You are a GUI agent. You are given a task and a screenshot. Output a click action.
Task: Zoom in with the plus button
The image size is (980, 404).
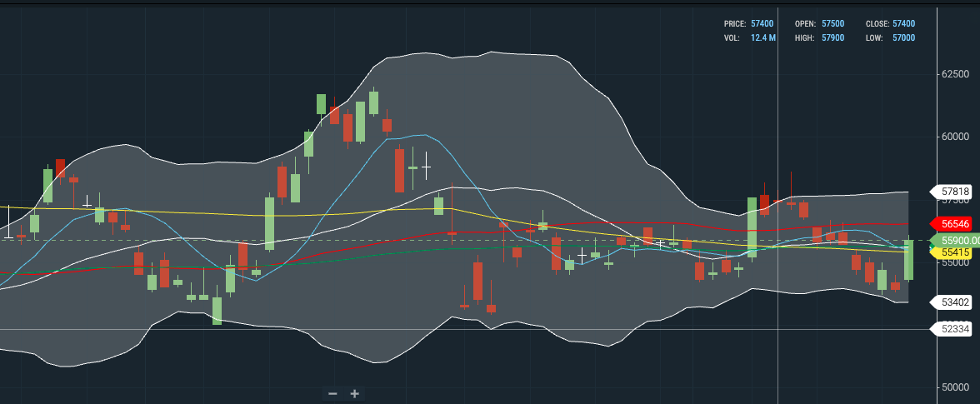pos(354,393)
